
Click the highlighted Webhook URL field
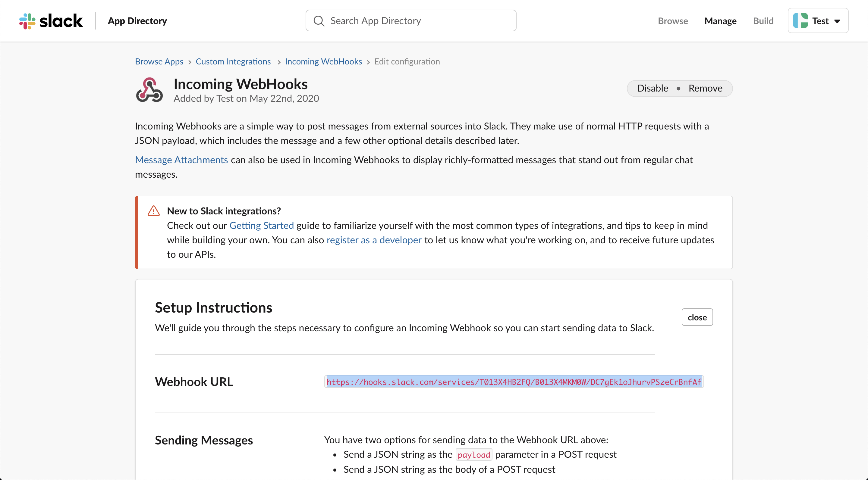(x=514, y=382)
